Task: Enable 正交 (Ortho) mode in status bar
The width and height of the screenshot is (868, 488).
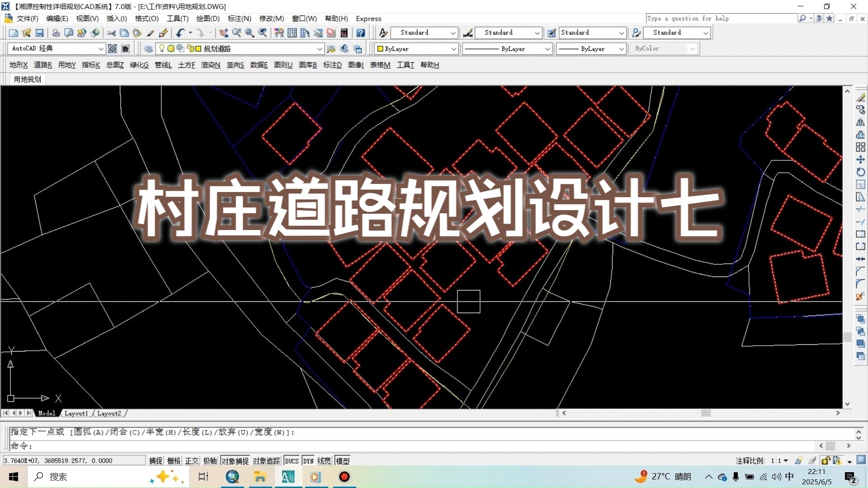Action: pos(192,460)
